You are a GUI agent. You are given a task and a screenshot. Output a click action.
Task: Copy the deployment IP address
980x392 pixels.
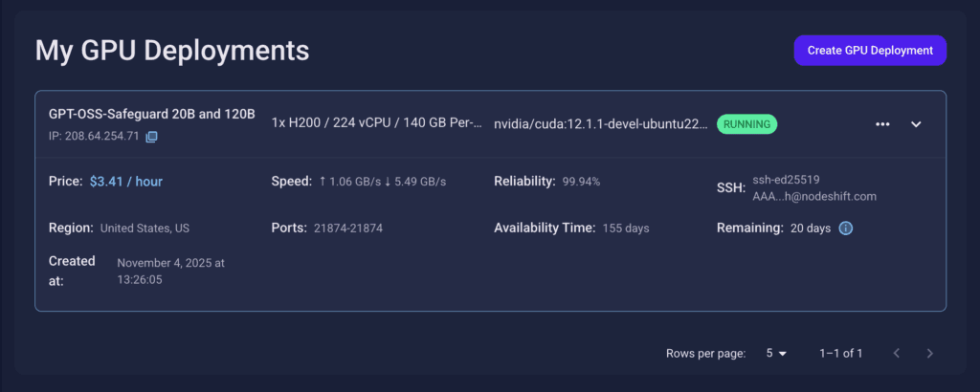point(151,137)
